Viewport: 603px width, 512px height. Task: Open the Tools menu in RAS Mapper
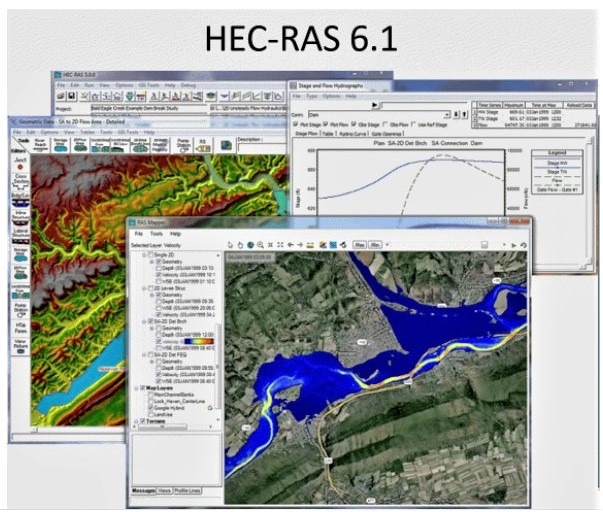pyautogui.click(x=156, y=233)
